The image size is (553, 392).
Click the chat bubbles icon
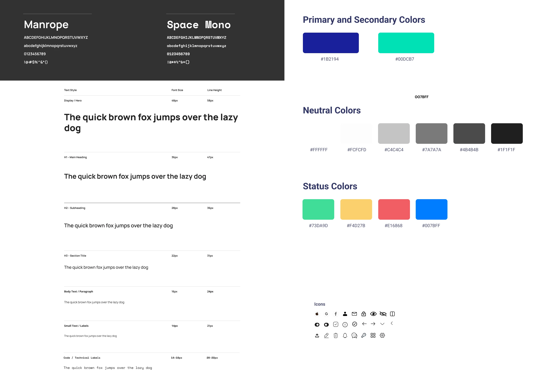pos(354,335)
